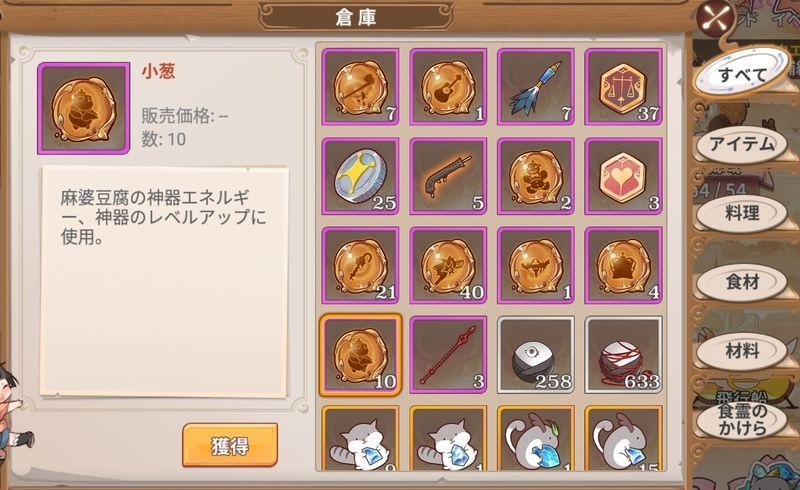
Task: Select the guitar amber item with count 1
Action: click(448, 87)
